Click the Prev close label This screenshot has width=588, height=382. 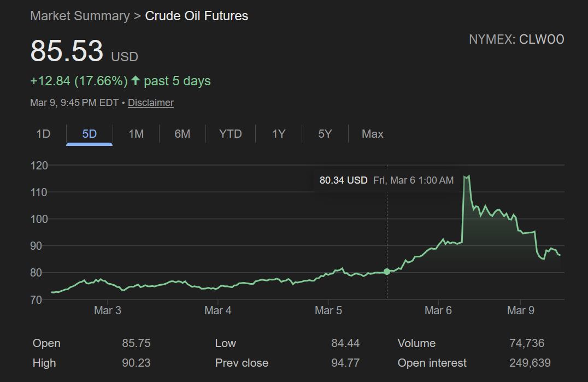pyautogui.click(x=242, y=363)
